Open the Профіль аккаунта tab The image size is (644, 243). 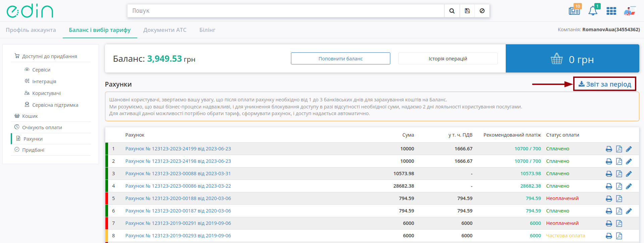point(31,30)
